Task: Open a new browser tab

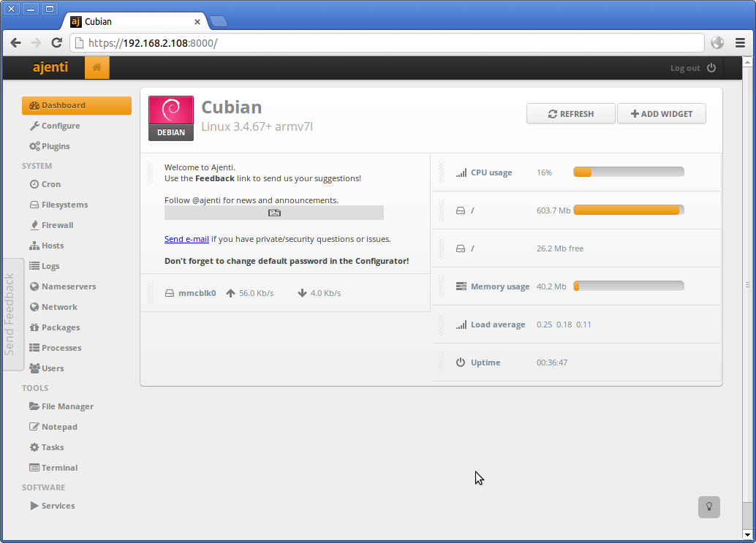Action: tap(219, 21)
